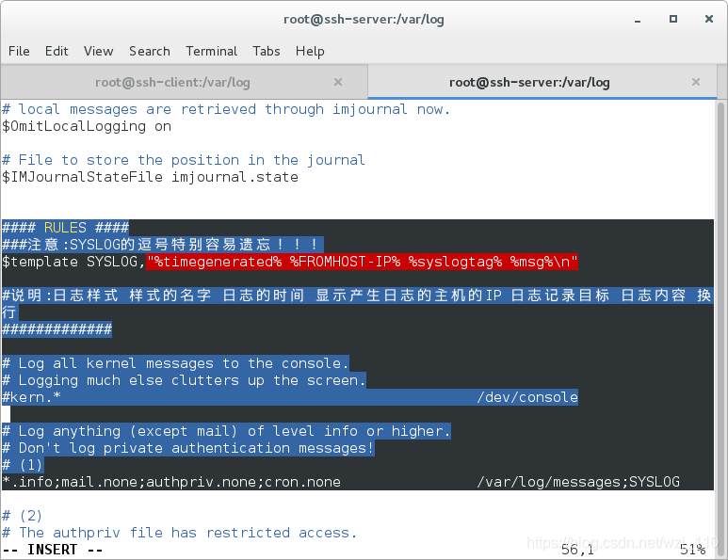Click the '# Log anything (except mail)' comment
The width and height of the screenshot is (728, 560).
click(226, 431)
